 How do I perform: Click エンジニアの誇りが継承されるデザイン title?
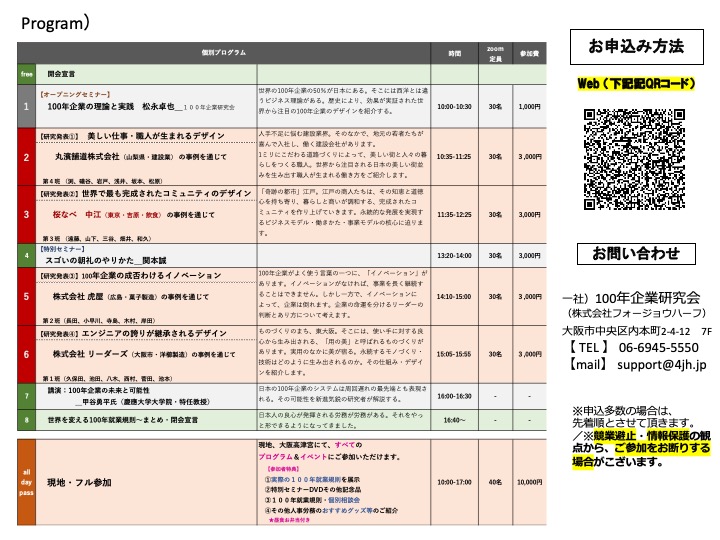pyautogui.click(x=154, y=333)
